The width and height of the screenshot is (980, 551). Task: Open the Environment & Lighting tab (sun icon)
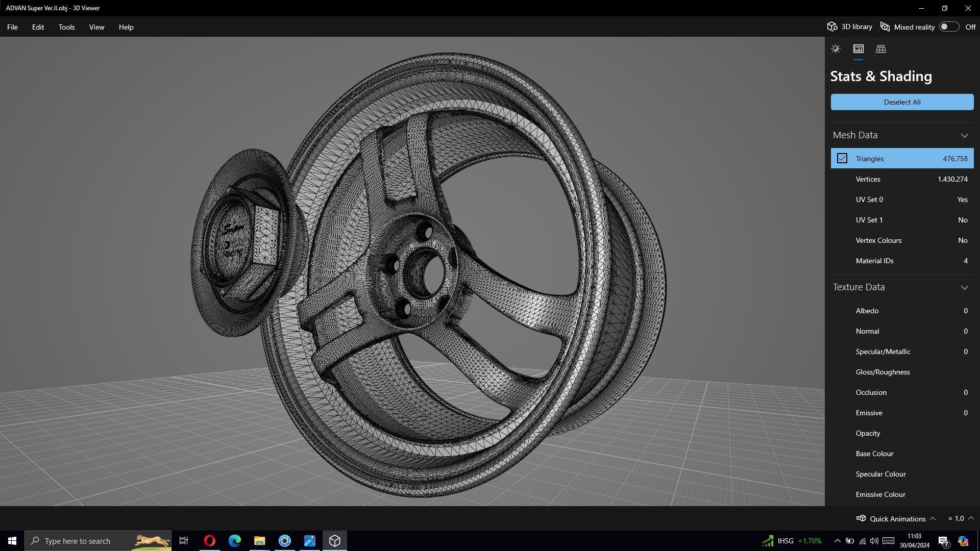coord(836,49)
